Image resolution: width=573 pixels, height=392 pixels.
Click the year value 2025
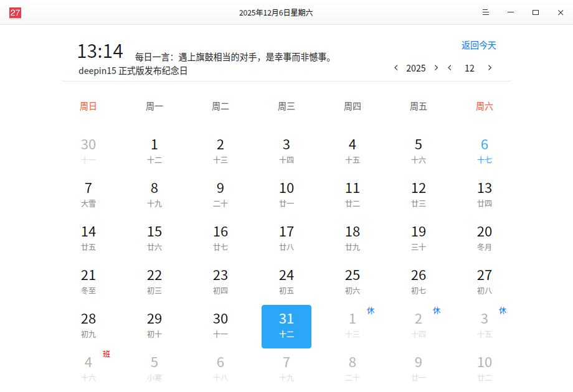(x=416, y=68)
